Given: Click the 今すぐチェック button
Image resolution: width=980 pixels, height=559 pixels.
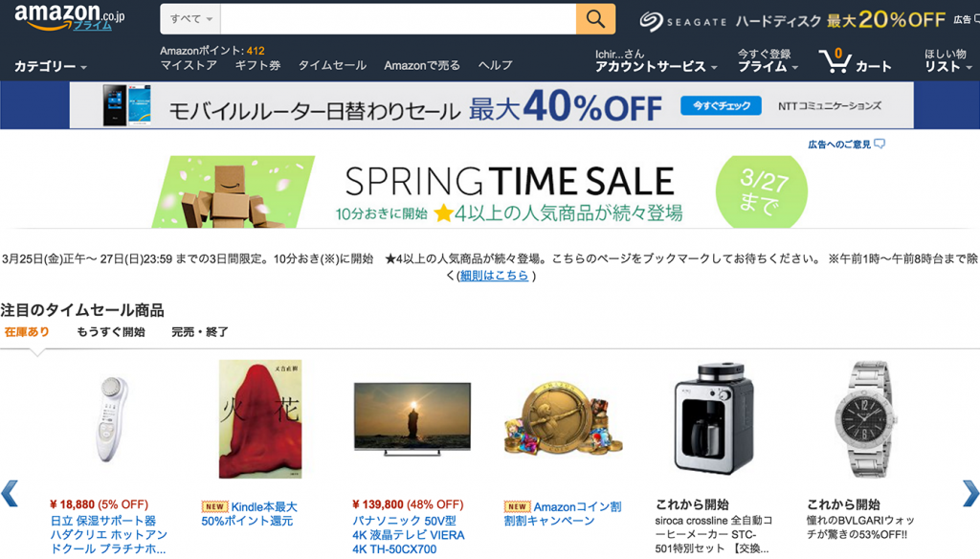Looking at the screenshot, I should click(721, 105).
